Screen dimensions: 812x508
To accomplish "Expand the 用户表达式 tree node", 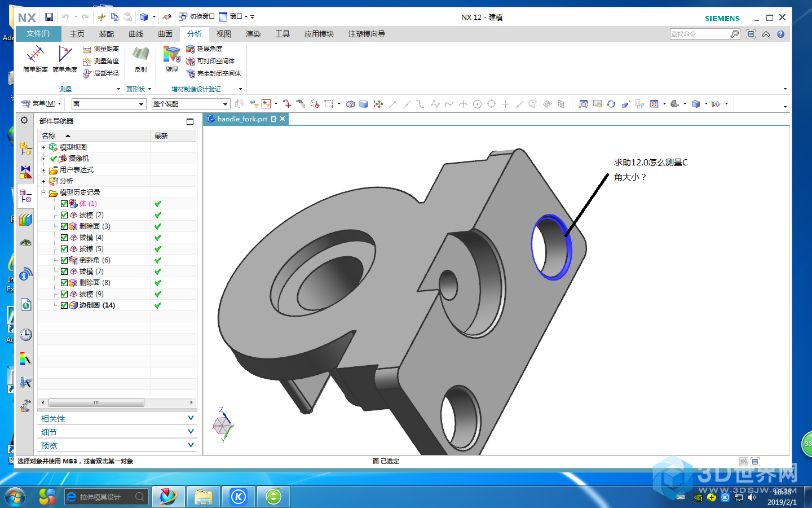I will [x=44, y=170].
